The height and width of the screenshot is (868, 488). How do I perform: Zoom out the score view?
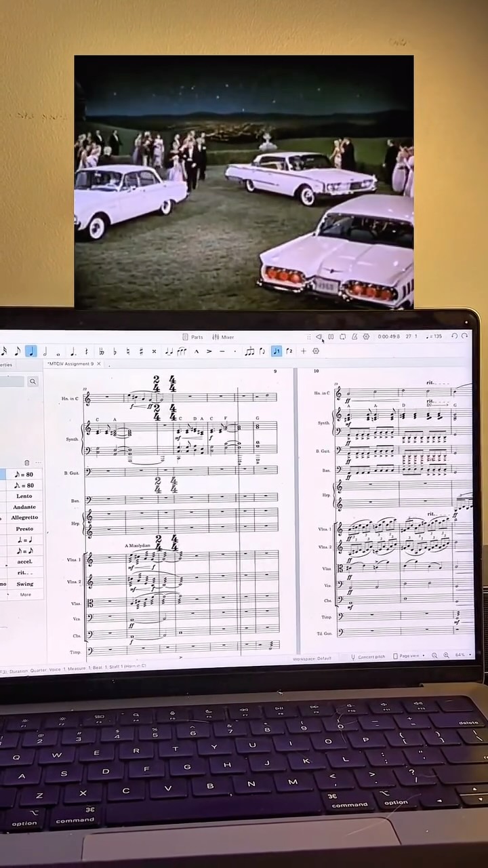point(434,656)
